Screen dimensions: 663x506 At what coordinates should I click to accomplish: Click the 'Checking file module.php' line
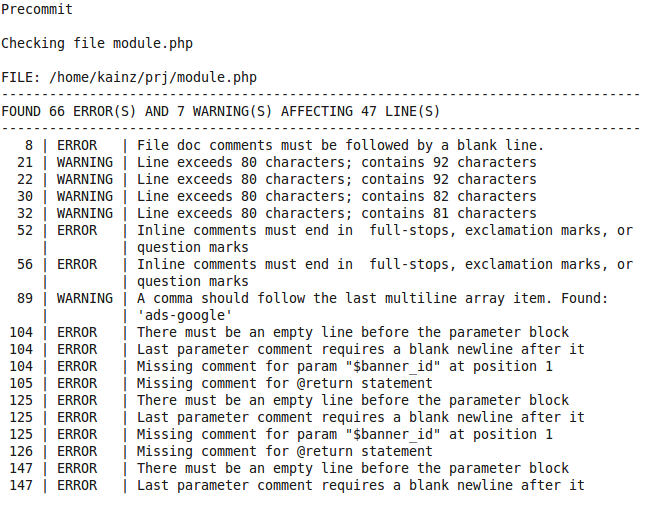tap(97, 44)
